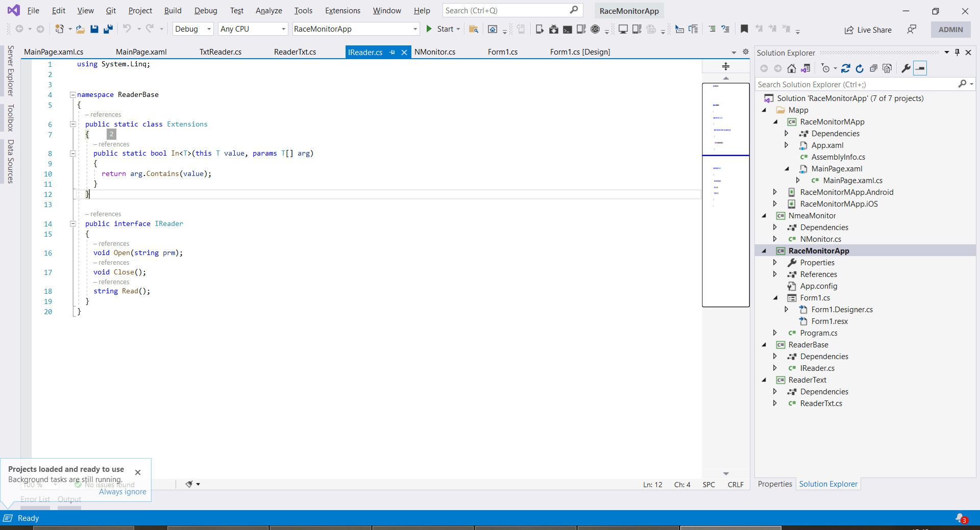Toggle auto-hide pin on Solution Explorer
Viewport: 980px width, 530px height.
957,53
